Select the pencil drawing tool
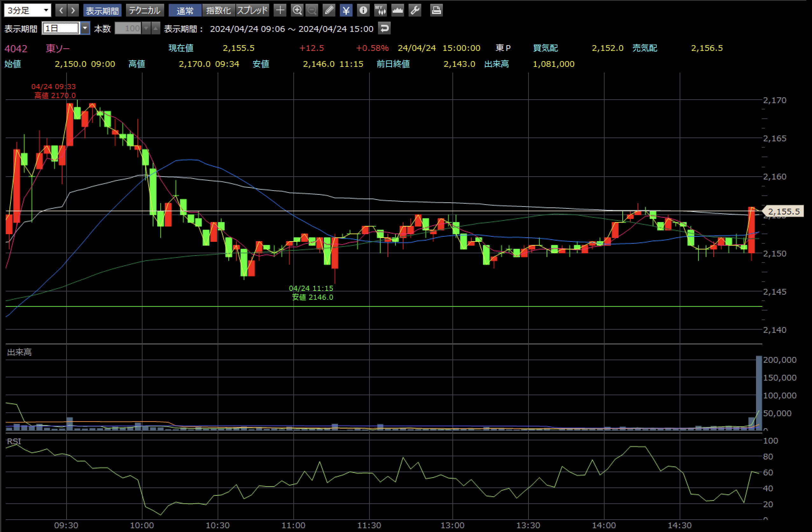This screenshot has width=812, height=532. coord(329,10)
